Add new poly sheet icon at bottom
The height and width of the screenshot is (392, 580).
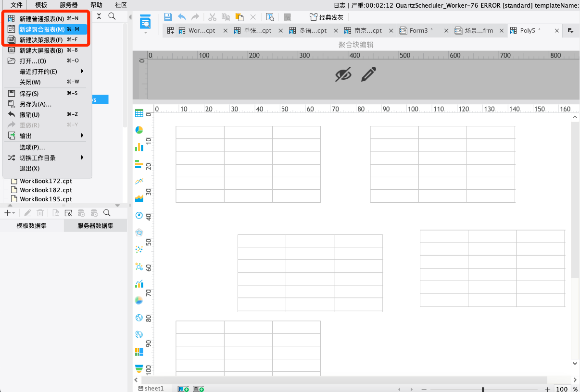(199, 389)
